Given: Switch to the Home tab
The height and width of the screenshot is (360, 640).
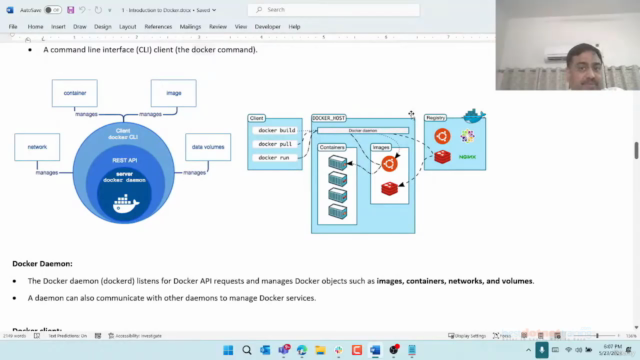Looking at the screenshot, I should (36, 27).
